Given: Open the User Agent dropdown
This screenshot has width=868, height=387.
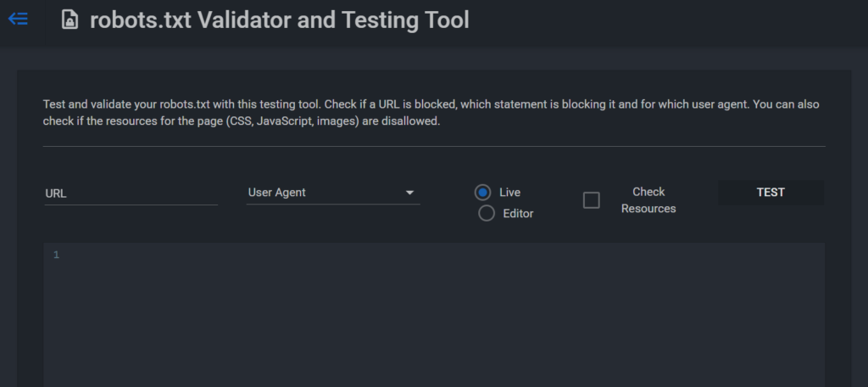Looking at the screenshot, I should point(332,193).
